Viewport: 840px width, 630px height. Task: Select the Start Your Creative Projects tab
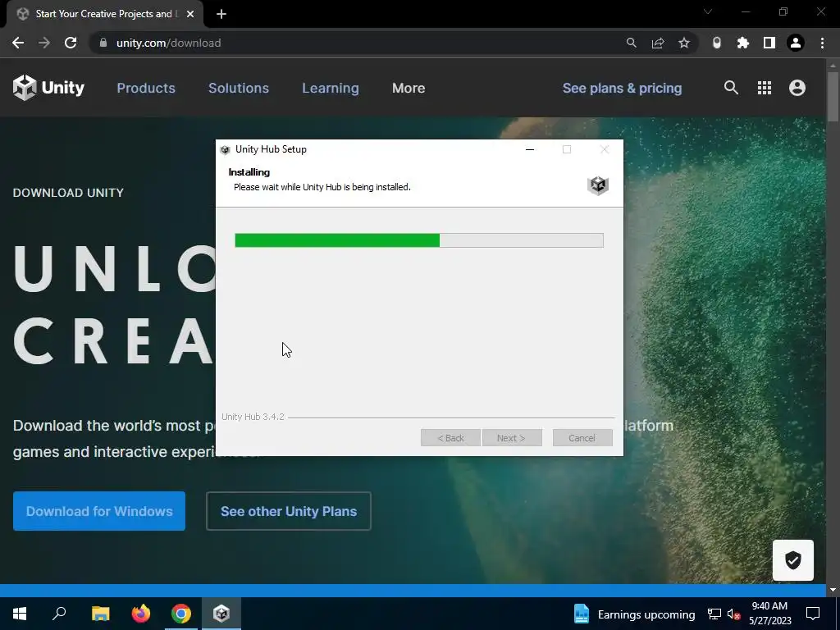[x=106, y=14]
